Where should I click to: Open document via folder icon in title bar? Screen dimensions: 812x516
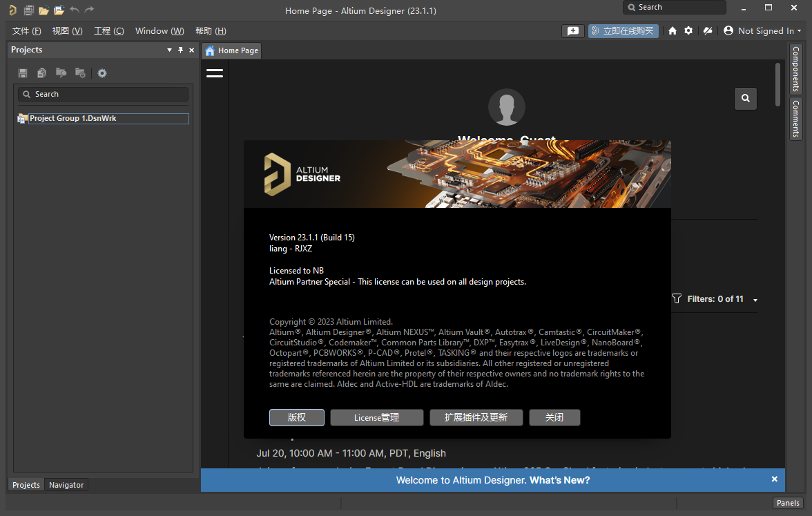tap(44, 10)
